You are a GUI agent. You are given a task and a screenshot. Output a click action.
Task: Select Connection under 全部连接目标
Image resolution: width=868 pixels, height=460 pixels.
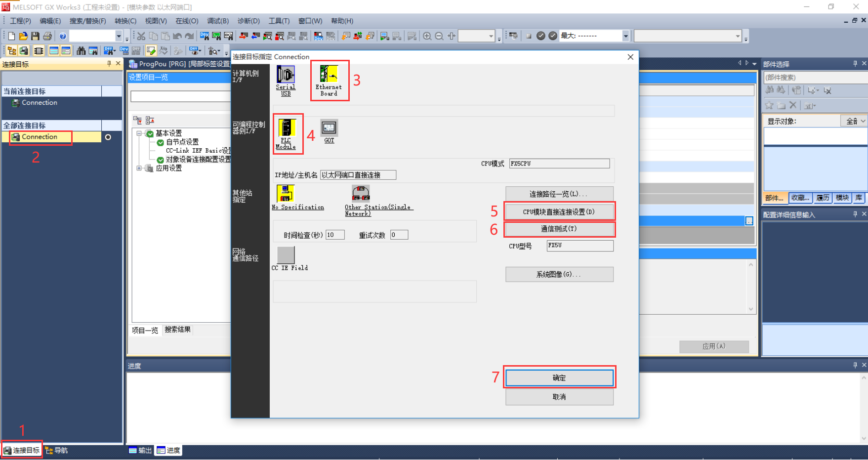pyautogui.click(x=41, y=136)
